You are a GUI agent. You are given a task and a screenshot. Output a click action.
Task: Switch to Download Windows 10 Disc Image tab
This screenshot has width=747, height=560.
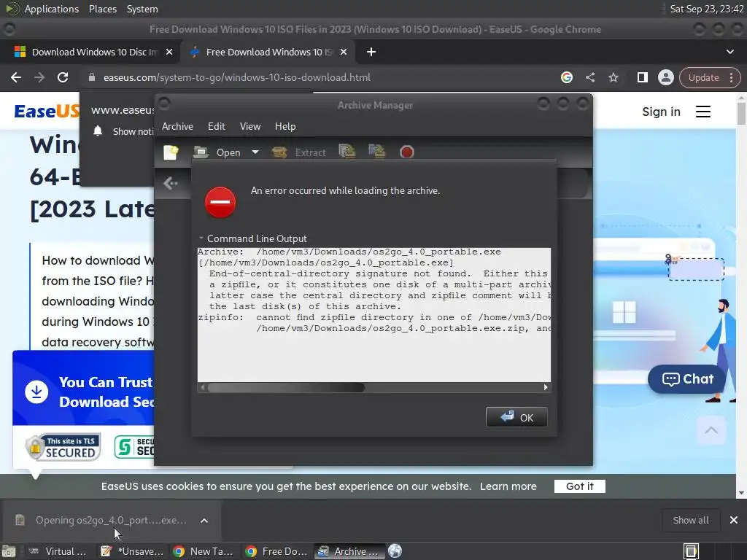90,52
